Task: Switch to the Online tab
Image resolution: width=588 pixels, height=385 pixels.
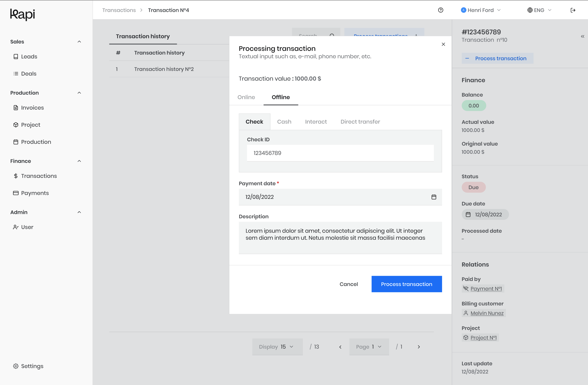Action: click(x=246, y=97)
